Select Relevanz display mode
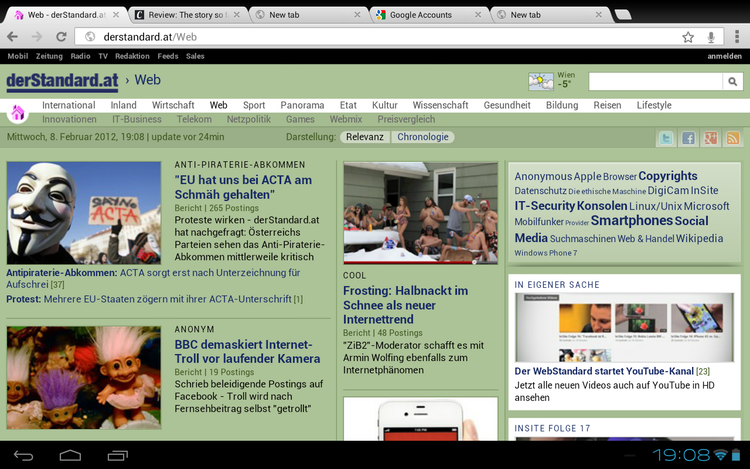This screenshot has width=750, height=469. coord(364,137)
